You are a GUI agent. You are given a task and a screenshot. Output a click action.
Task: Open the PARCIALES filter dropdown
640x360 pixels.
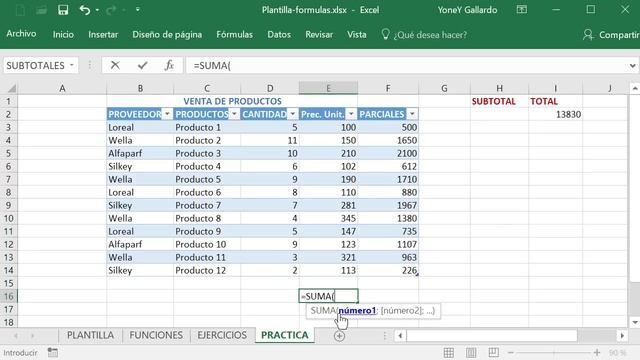[412, 114]
